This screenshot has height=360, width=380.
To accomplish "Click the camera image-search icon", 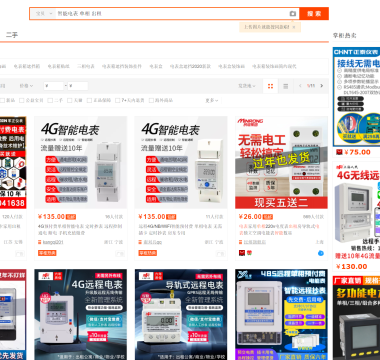I will coord(292,14).
